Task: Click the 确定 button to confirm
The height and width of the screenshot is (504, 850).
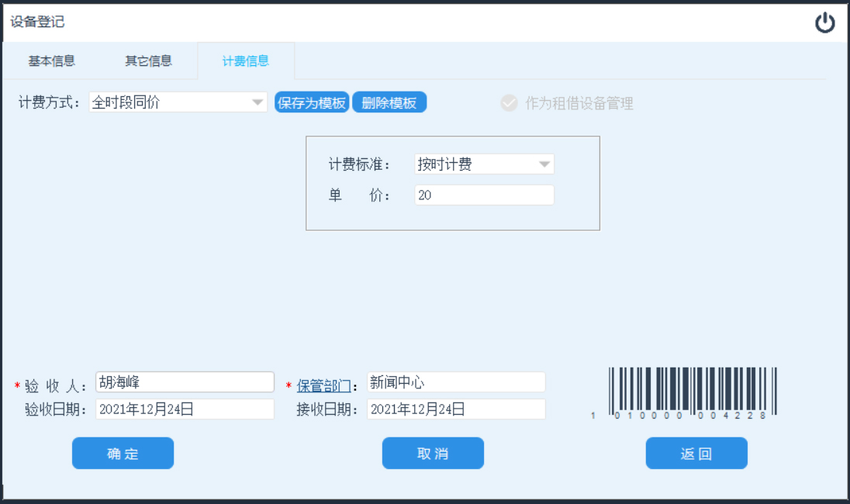Action: click(x=123, y=454)
